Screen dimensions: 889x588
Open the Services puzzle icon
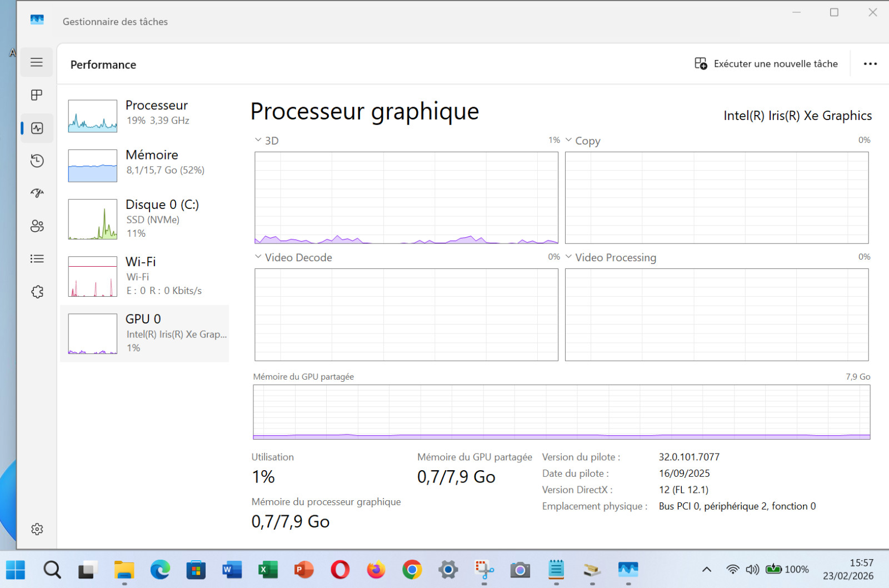37,292
